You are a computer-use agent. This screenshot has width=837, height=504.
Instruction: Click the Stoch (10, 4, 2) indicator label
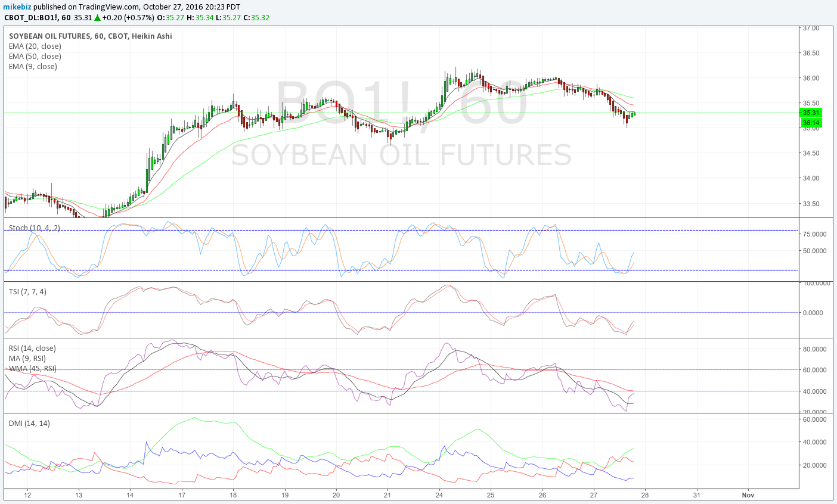tap(35, 228)
